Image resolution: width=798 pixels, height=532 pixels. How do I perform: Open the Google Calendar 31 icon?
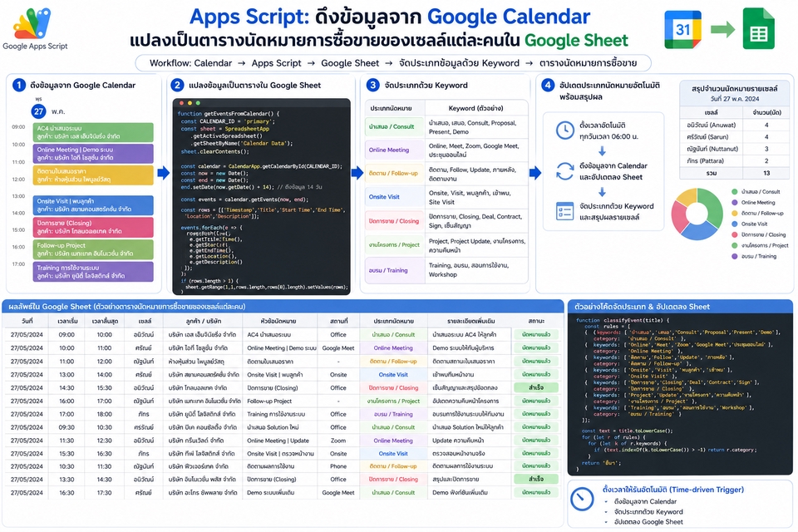click(682, 30)
